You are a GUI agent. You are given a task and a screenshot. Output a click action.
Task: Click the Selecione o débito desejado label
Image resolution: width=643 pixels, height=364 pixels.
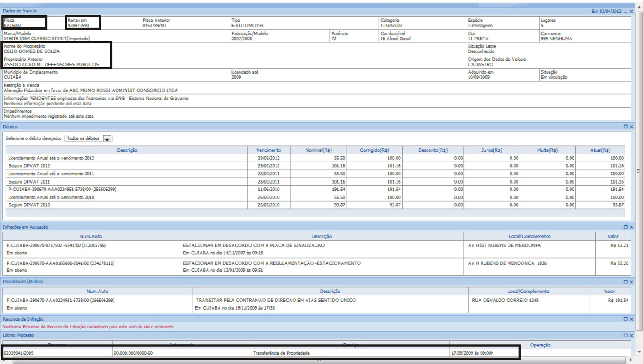click(33, 138)
